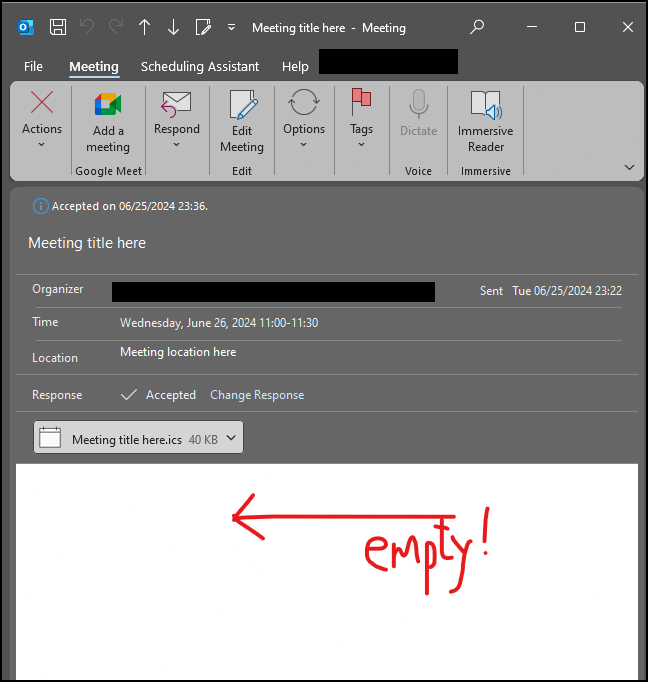Switch to Scheduling Assistant tab

coord(200,67)
